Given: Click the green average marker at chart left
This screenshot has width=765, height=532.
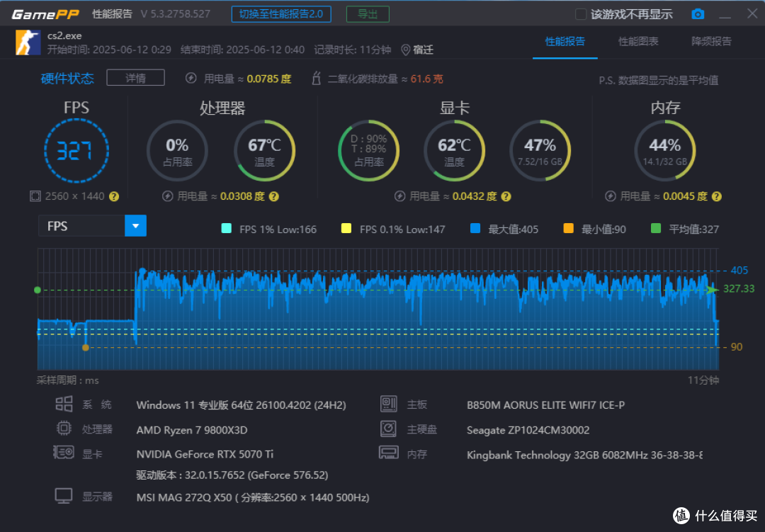Looking at the screenshot, I should tap(38, 290).
